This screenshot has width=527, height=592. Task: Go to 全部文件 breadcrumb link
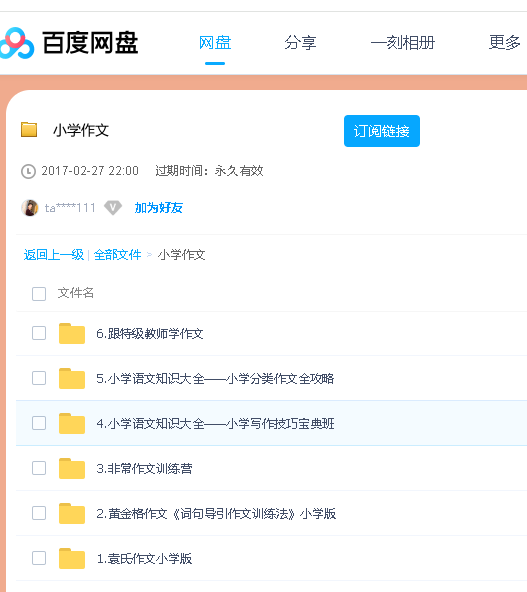tap(117, 255)
